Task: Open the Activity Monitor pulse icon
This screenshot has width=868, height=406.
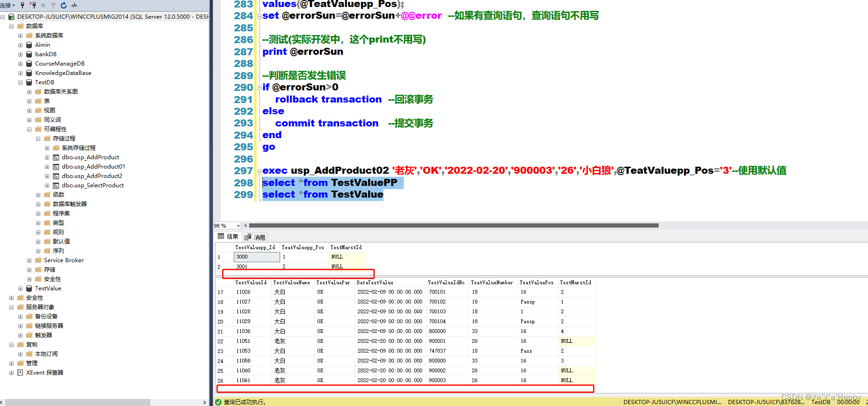Action: point(74,6)
